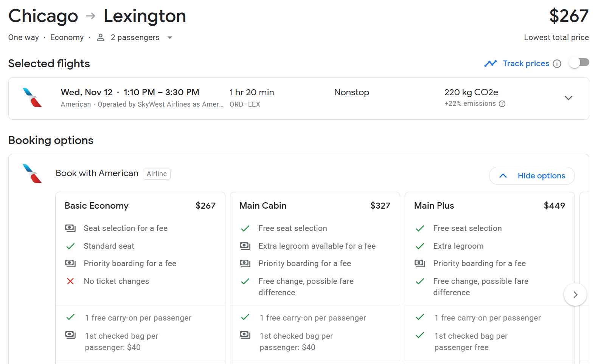Click Main Cabin price $327
598x364 pixels.
click(380, 206)
